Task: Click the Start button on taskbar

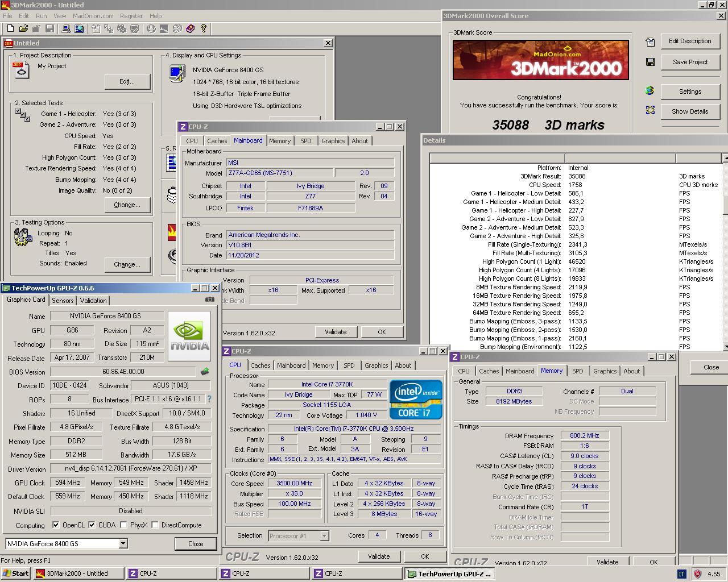Action: [15, 573]
